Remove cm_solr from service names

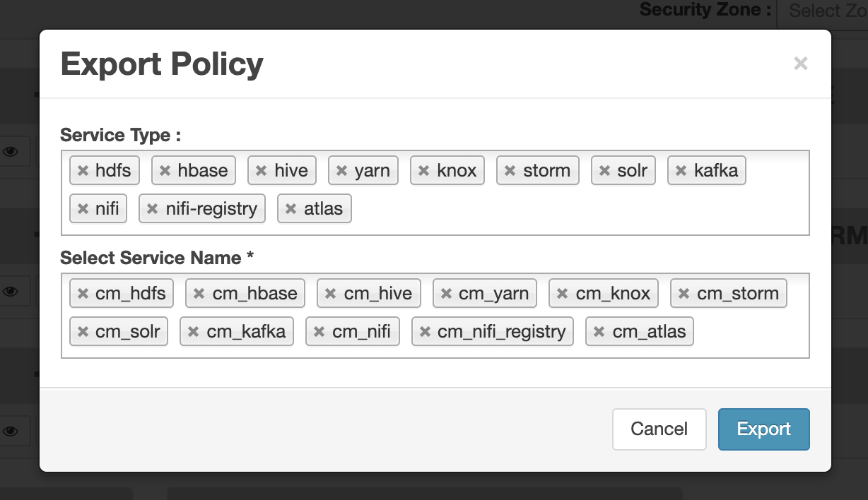83,332
